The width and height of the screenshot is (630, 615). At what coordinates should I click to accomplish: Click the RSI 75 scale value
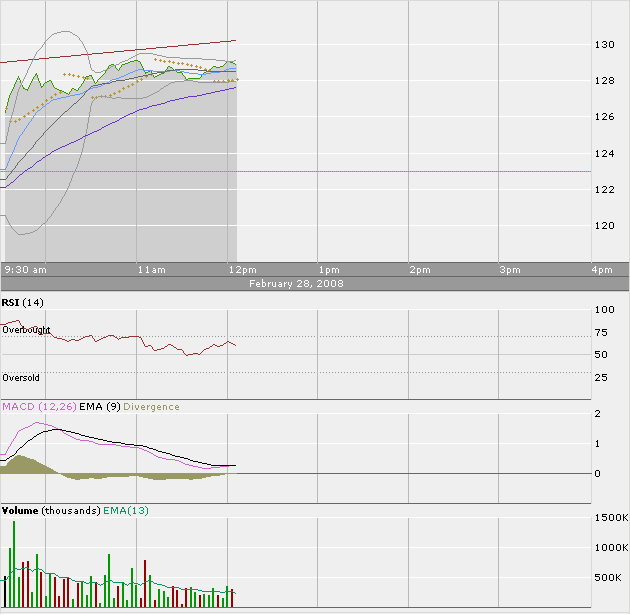coord(601,333)
